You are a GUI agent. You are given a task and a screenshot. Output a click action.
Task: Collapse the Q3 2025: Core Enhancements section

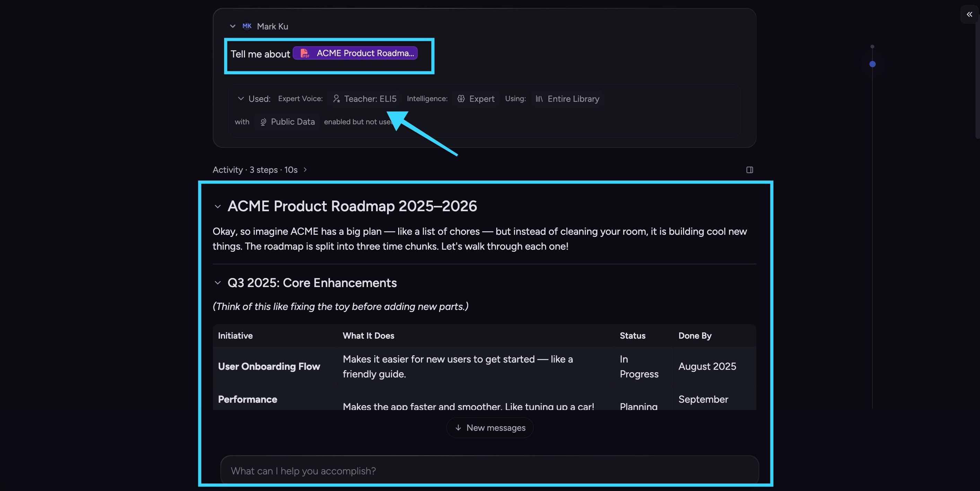pos(218,283)
